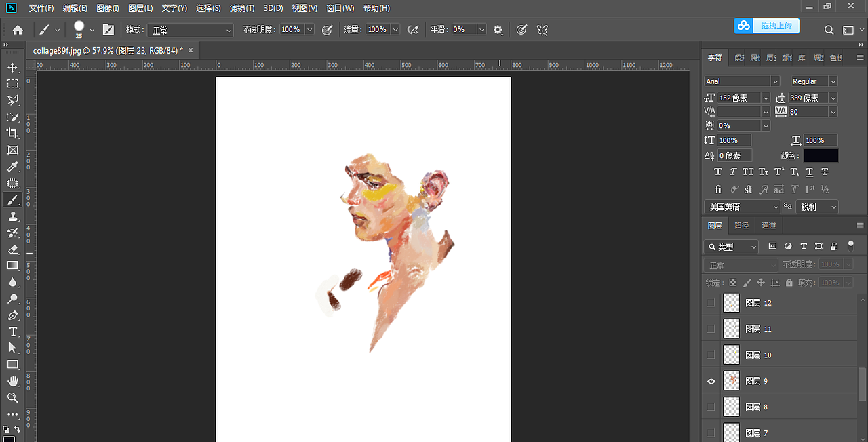Toggle pressure for size icon

[x=521, y=30]
